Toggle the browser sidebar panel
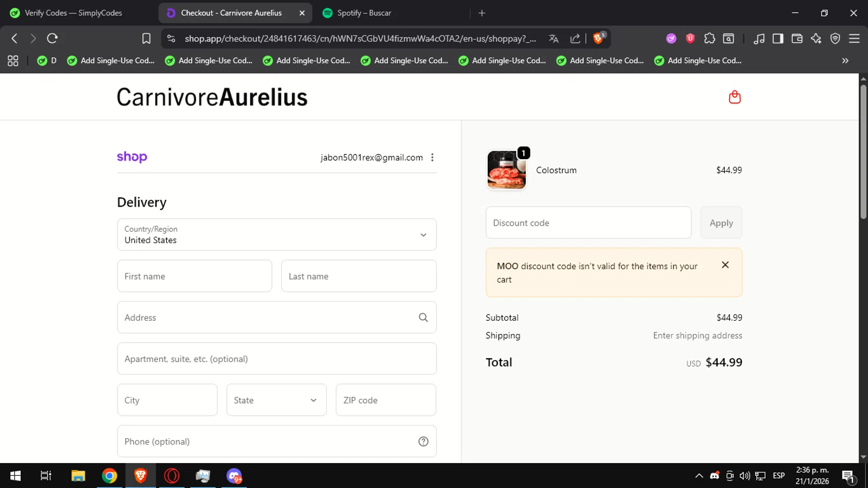868x488 pixels. click(x=778, y=38)
